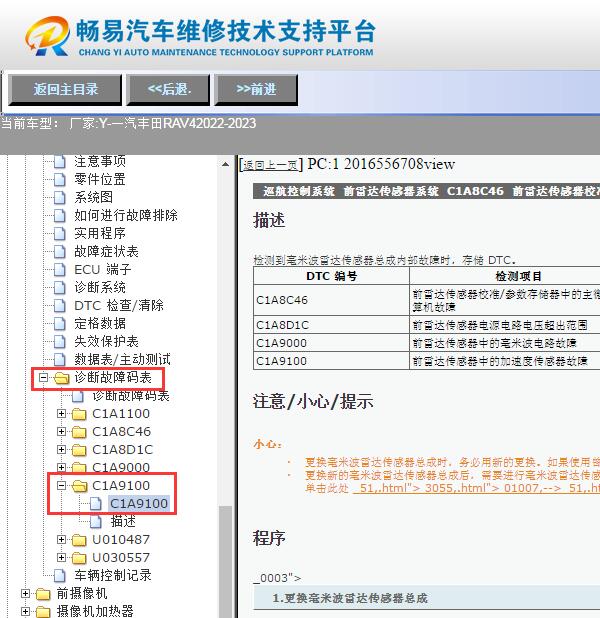The height and width of the screenshot is (618, 600).
Task: Click the Chang Yi platform logo
Action: [199, 36]
